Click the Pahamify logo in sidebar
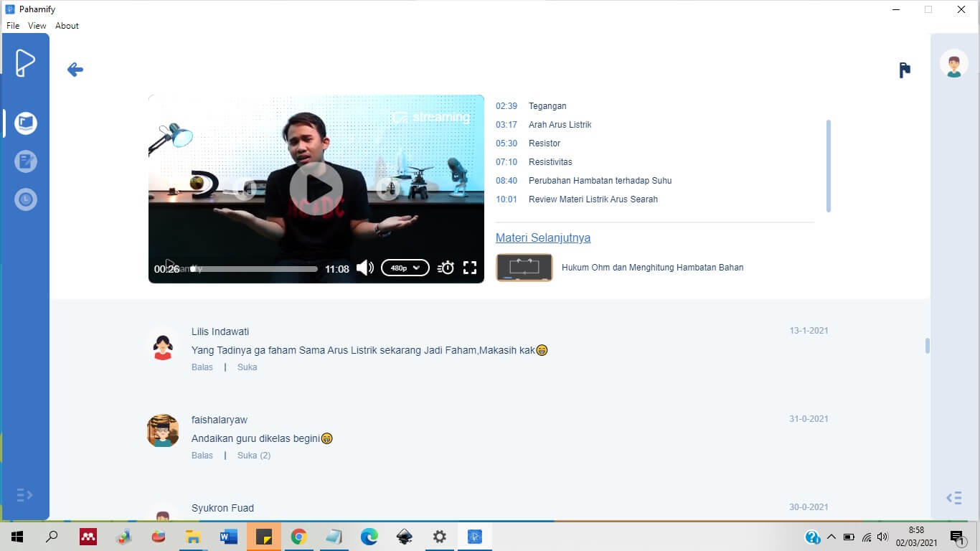980x551 pixels. (x=25, y=62)
